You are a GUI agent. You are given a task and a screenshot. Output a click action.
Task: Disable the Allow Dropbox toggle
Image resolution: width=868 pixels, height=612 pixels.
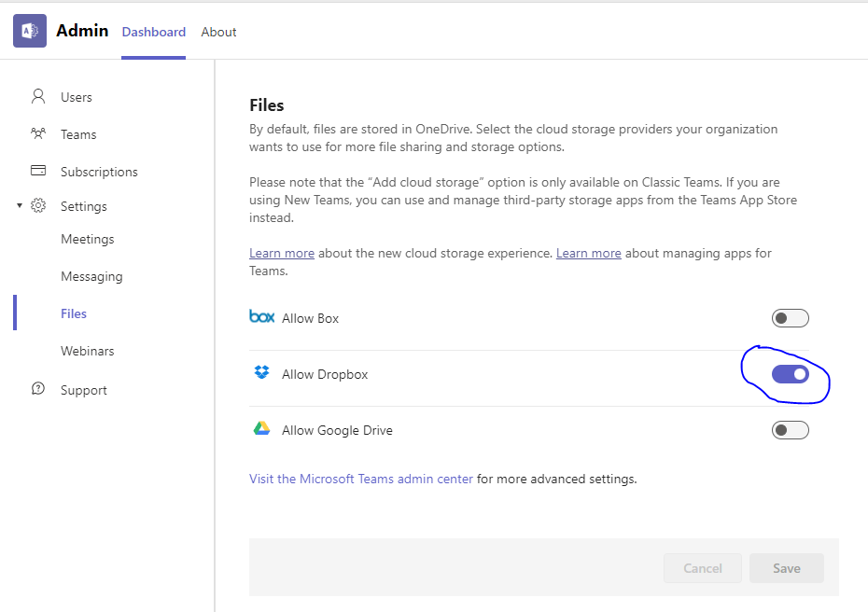point(790,373)
